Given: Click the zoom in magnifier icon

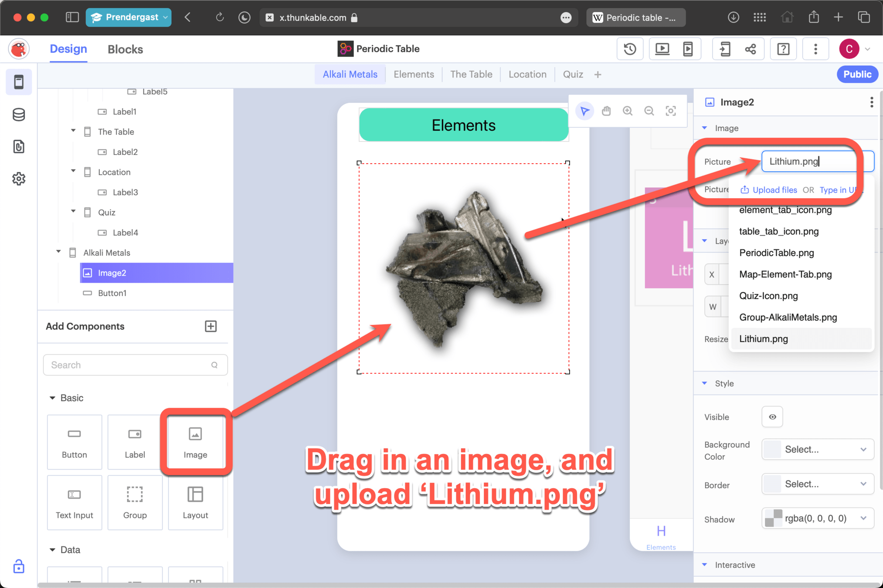Looking at the screenshot, I should (627, 111).
